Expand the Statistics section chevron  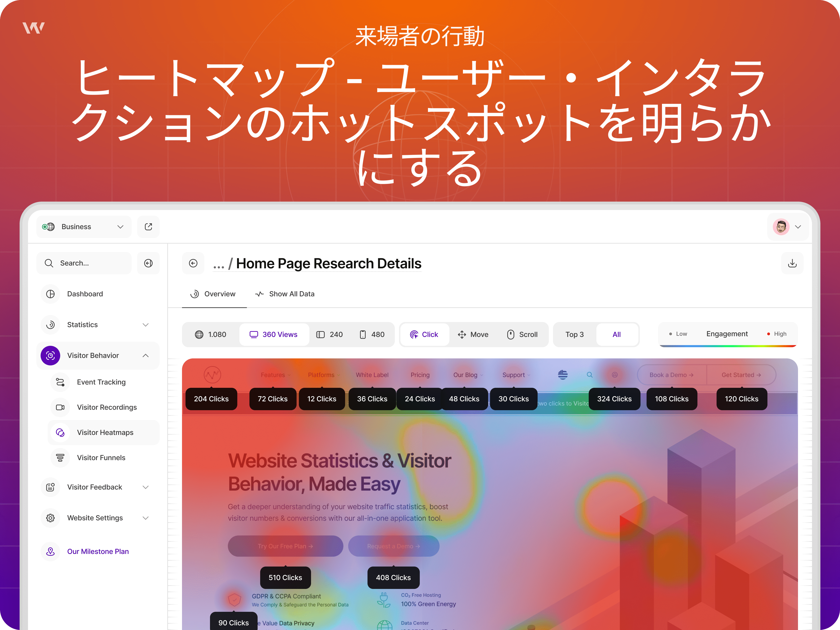145,325
